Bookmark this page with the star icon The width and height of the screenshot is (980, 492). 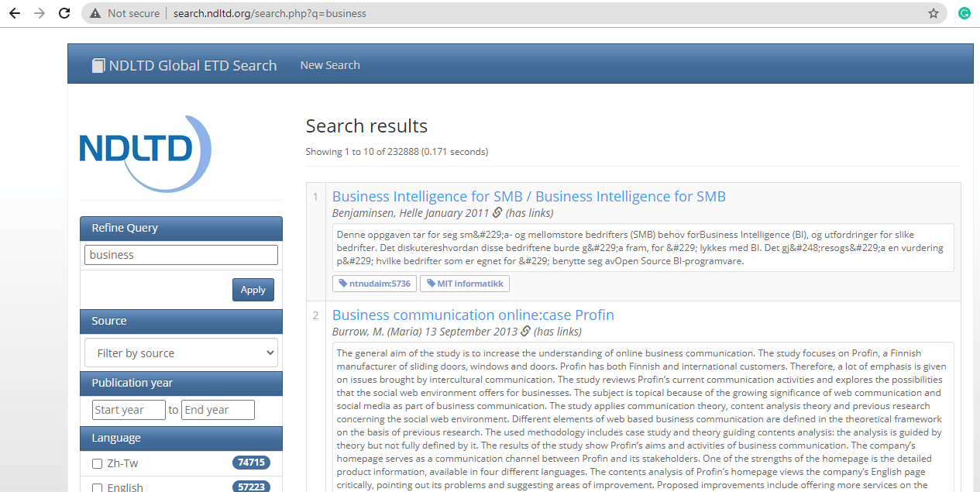point(934,13)
